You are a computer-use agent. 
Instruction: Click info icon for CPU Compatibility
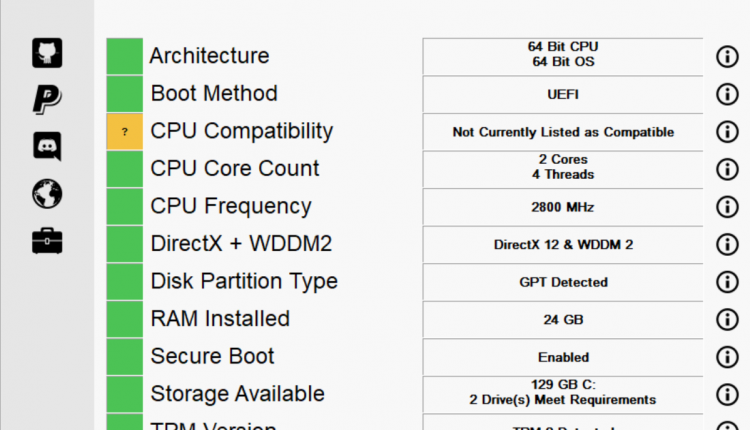pos(727,132)
